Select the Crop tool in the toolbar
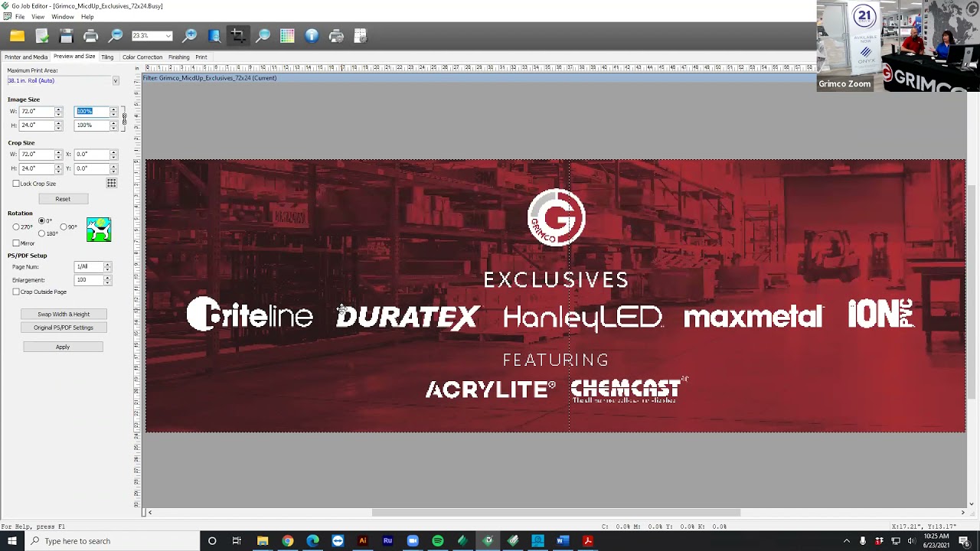Screen dimensions: 980x551 point(238,36)
